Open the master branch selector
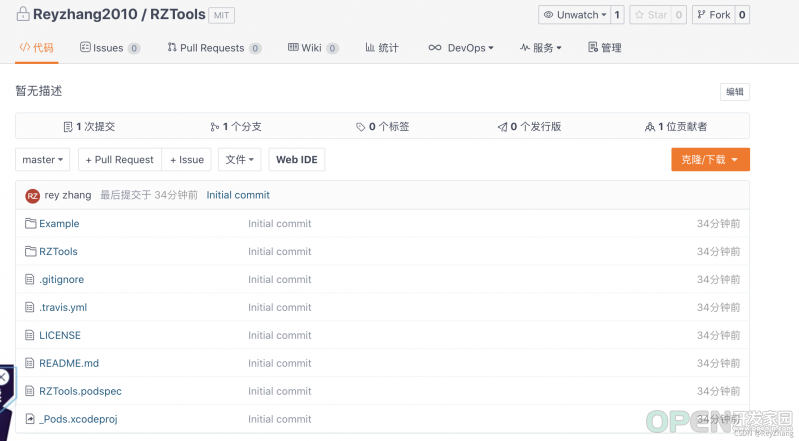 tap(43, 160)
